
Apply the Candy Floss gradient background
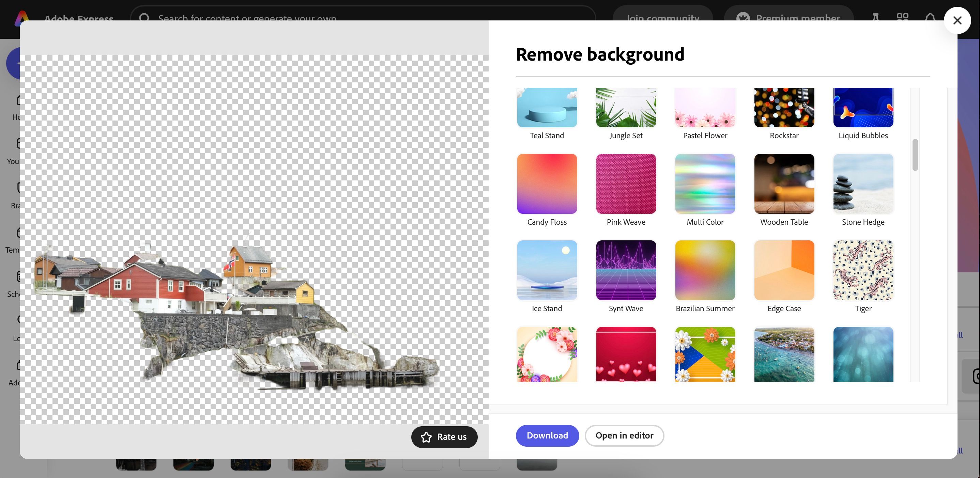[547, 184]
